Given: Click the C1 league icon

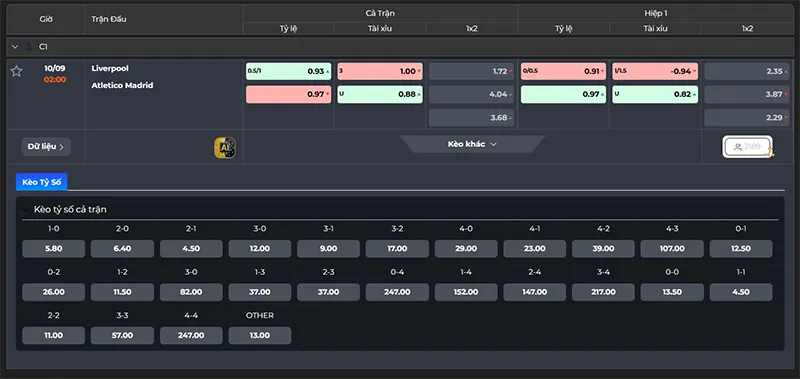Looking at the screenshot, I should coord(29,46).
